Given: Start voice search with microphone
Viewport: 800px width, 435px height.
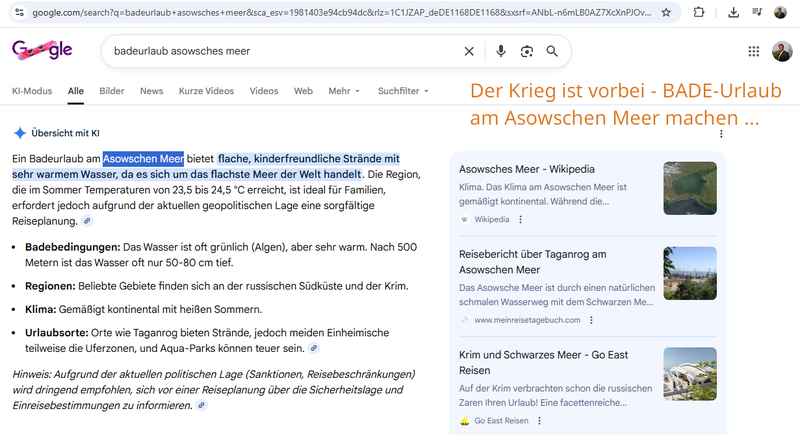Looking at the screenshot, I should (500, 51).
